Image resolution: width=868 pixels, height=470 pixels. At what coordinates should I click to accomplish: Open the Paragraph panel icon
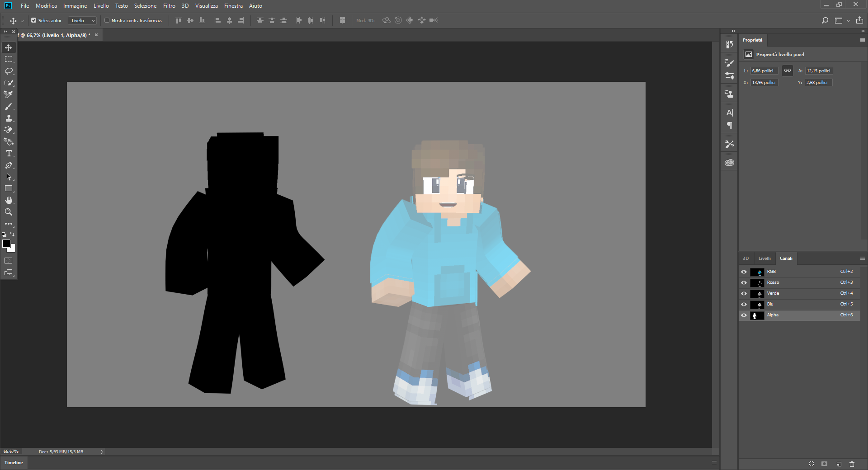[729, 125]
